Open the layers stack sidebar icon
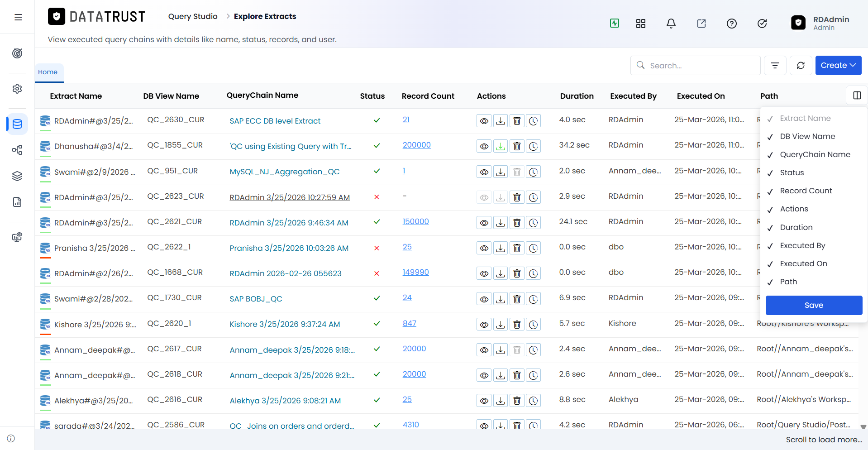Screen dimensions: 868x450 (17, 176)
